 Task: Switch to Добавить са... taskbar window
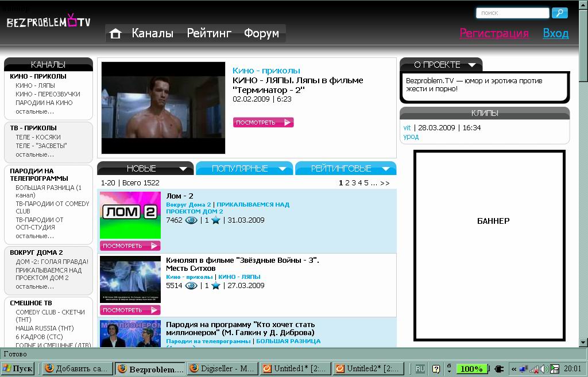78,369
